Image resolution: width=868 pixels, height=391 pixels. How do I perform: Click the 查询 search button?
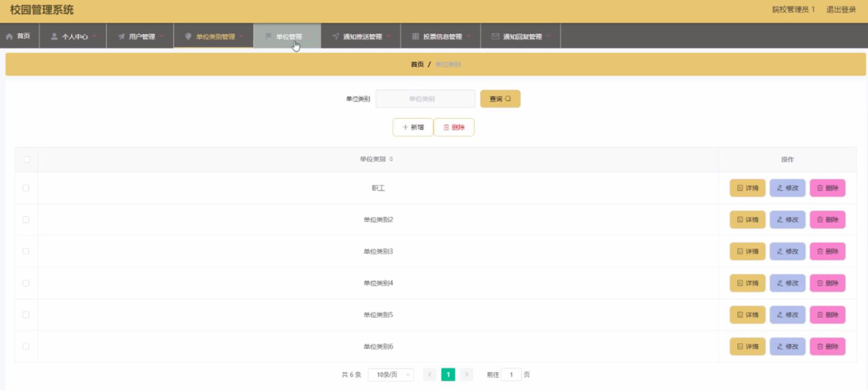pyautogui.click(x=500, y=99)
